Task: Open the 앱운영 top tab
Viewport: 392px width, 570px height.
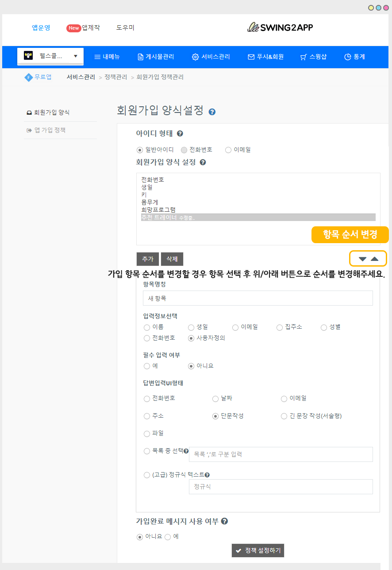Action: pos(41,27)
